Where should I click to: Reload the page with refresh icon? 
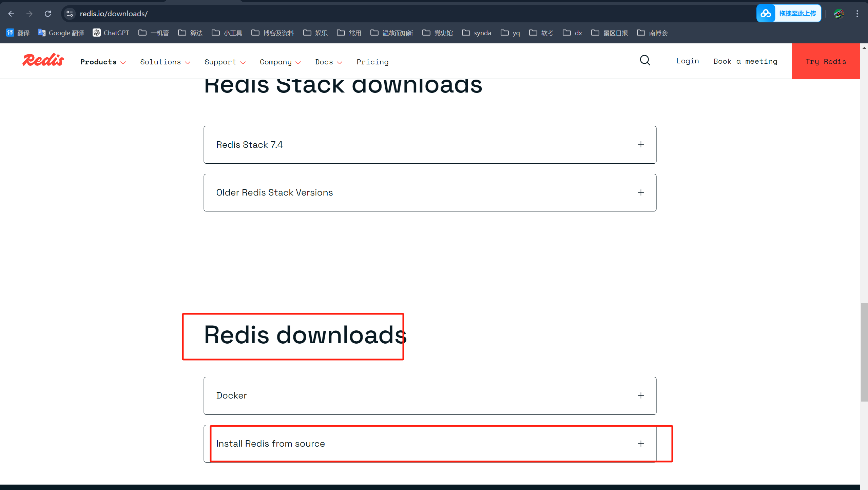point(48,14)
